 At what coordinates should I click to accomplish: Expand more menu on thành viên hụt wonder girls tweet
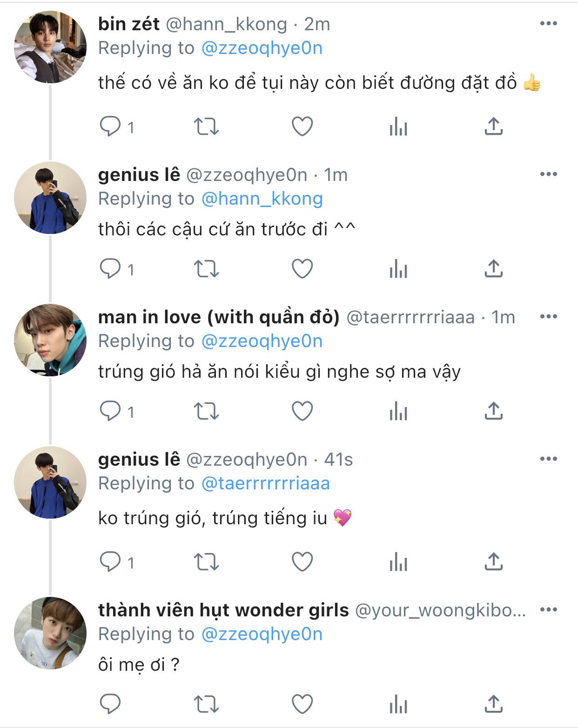pos(548,610)
